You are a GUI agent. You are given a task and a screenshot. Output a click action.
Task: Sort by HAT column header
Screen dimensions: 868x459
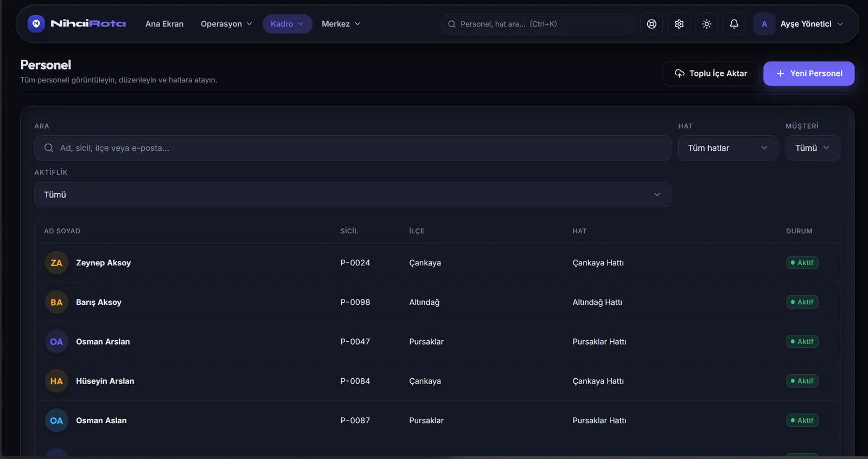pos(579,231)
